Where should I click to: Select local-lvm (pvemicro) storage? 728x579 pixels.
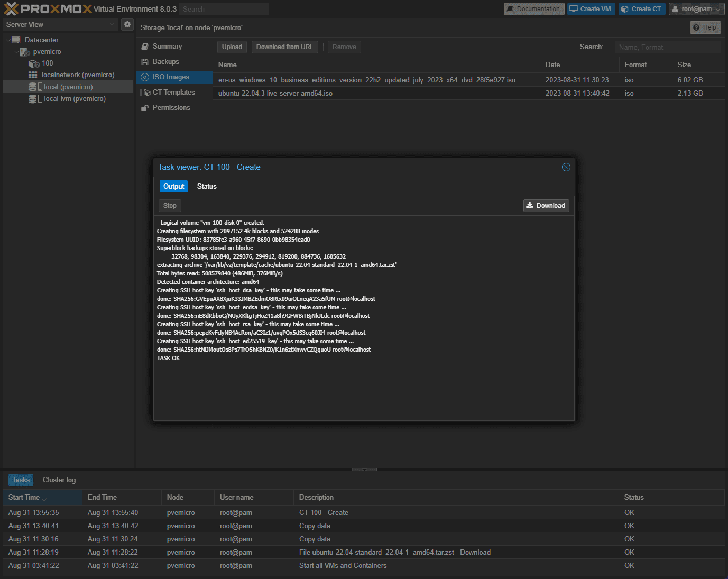(74, 99)
